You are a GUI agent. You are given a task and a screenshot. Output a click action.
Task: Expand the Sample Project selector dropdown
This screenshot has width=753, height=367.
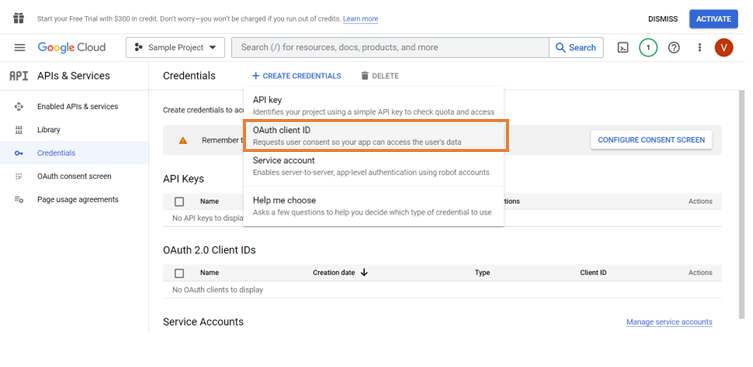(175, 48)
